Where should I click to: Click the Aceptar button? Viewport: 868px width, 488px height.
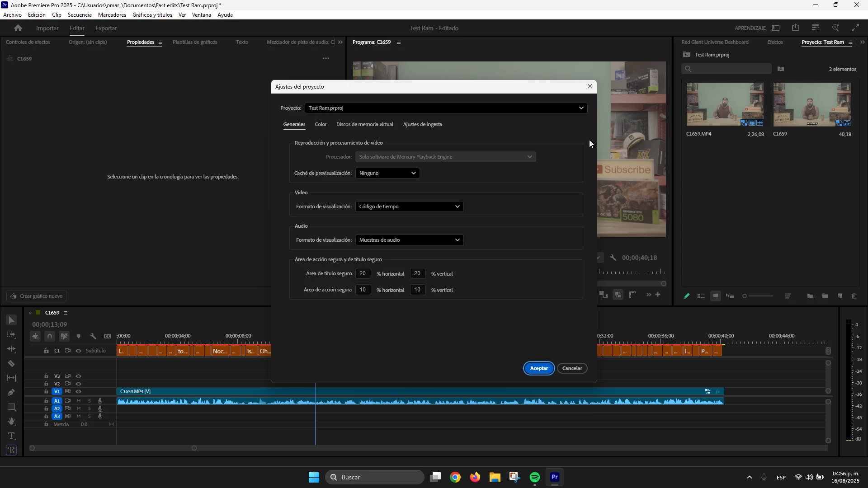(539, 368)
